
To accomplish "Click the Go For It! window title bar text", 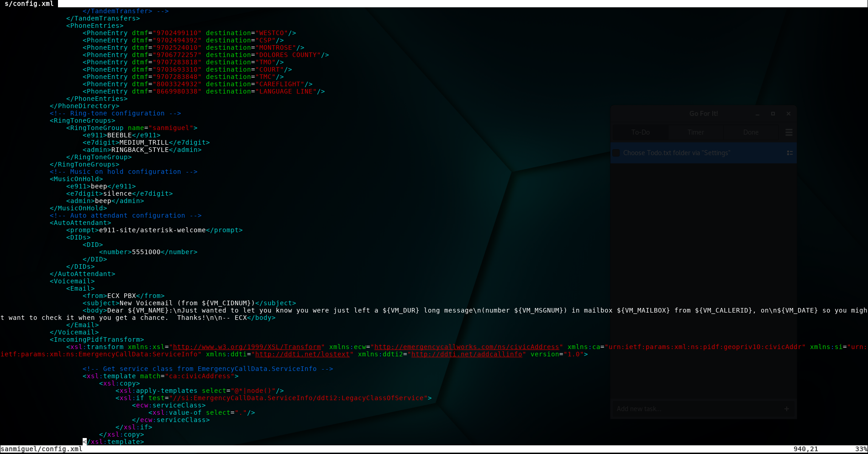I will (703, 114).
